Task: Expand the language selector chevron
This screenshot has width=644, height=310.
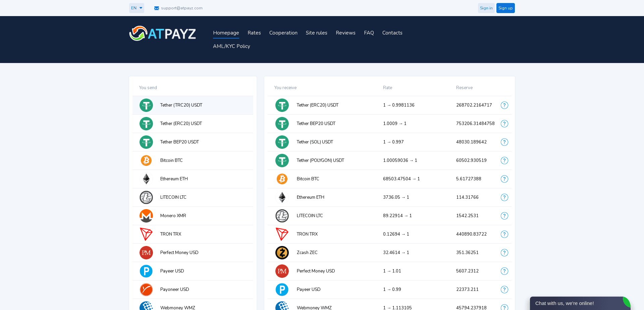Action: (141, 8)
